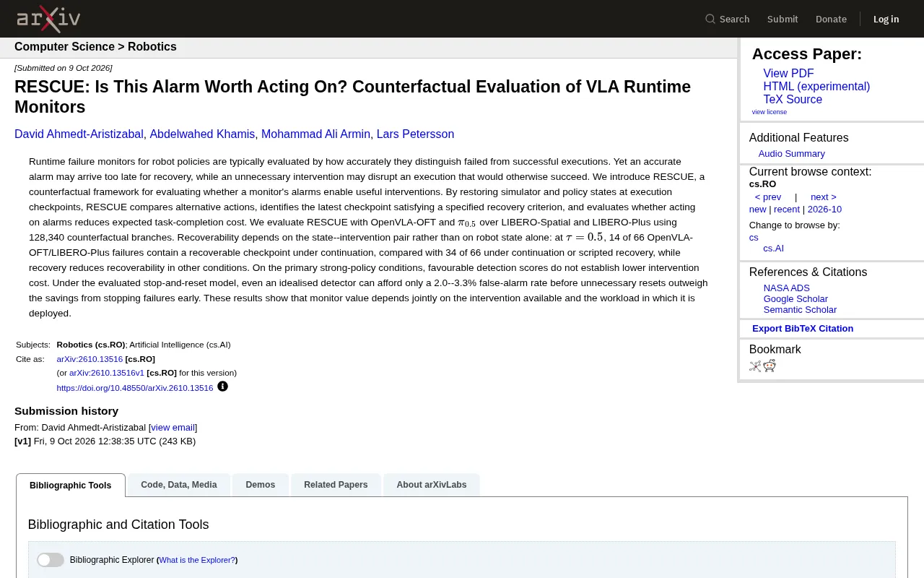
Task: Open Search in the header
Action: pos(728,19)
